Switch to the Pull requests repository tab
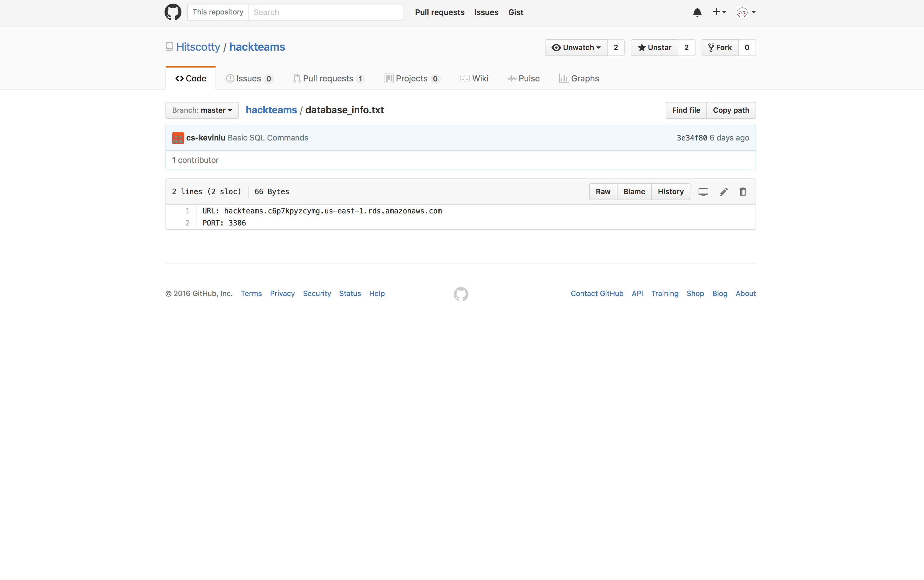The height and width of the screenshot is (580, 924). point(328,79)
